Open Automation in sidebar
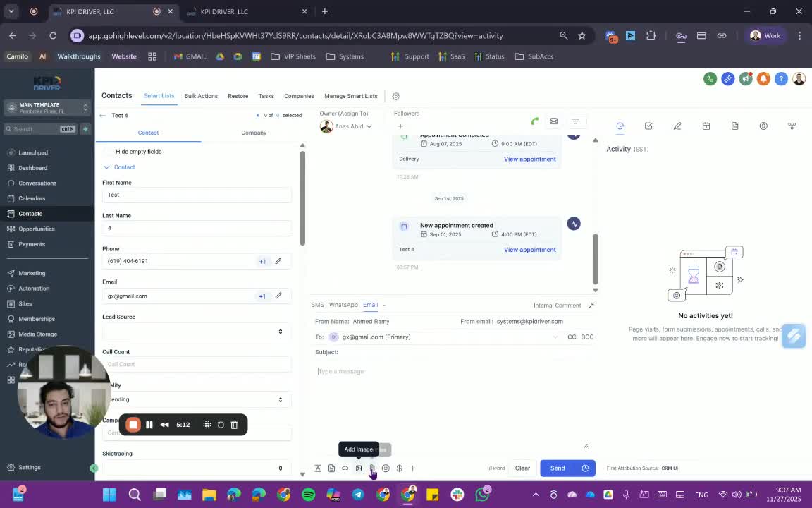 pyautogui.click(x=34, y=289)
